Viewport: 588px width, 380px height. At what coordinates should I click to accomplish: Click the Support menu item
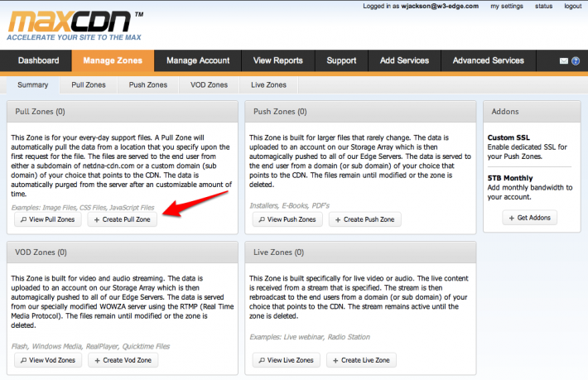coord(341,60)
